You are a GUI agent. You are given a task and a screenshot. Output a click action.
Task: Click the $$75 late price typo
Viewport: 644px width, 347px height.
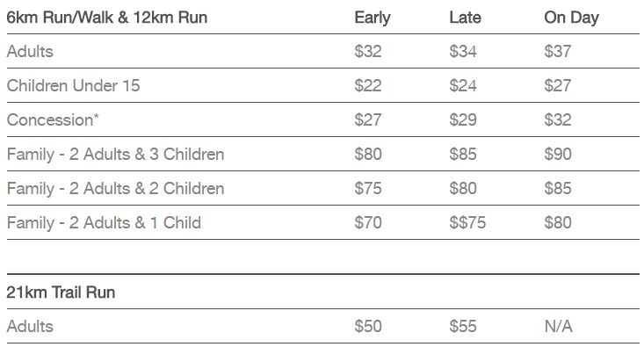[x=467, y=223]
